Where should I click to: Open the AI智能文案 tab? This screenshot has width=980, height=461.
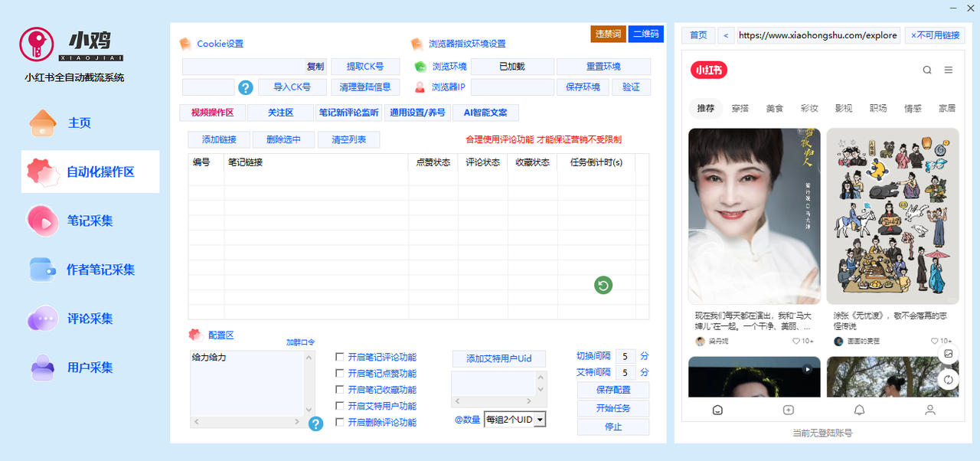[485, 113]
